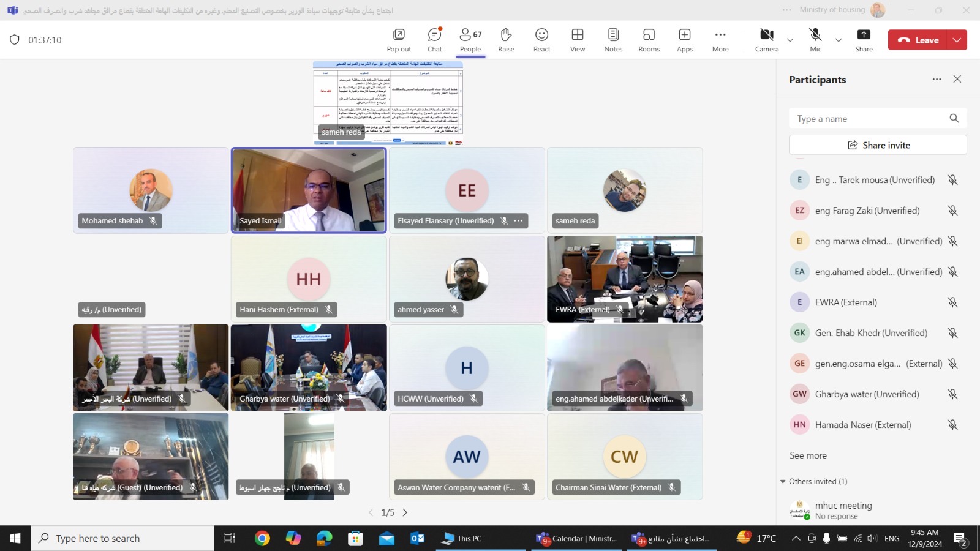
Task: Click the meeting shield security icon
Action: click(15, 40)
